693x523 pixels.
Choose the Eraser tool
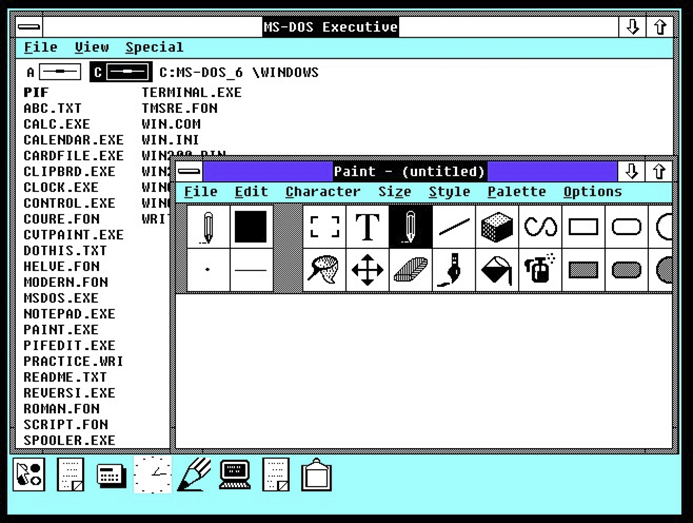tap(411, 270)
